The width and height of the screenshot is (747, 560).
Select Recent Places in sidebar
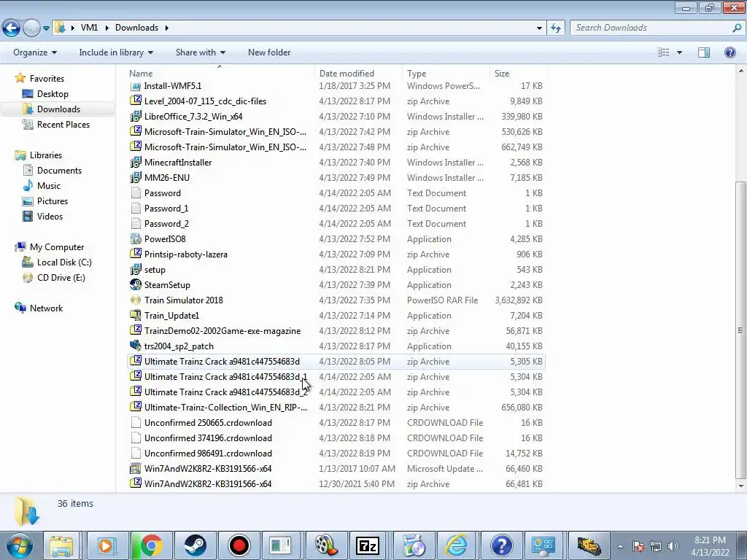[63, 124]
